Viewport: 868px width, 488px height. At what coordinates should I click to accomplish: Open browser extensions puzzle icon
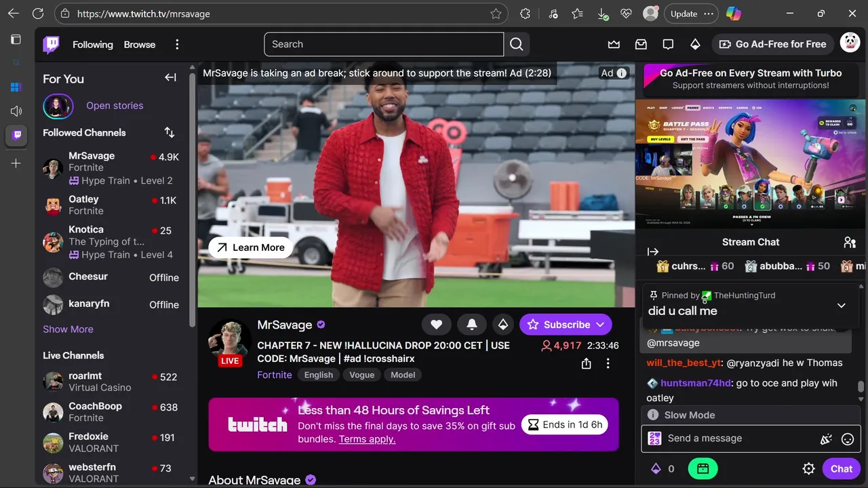[525, 14]
